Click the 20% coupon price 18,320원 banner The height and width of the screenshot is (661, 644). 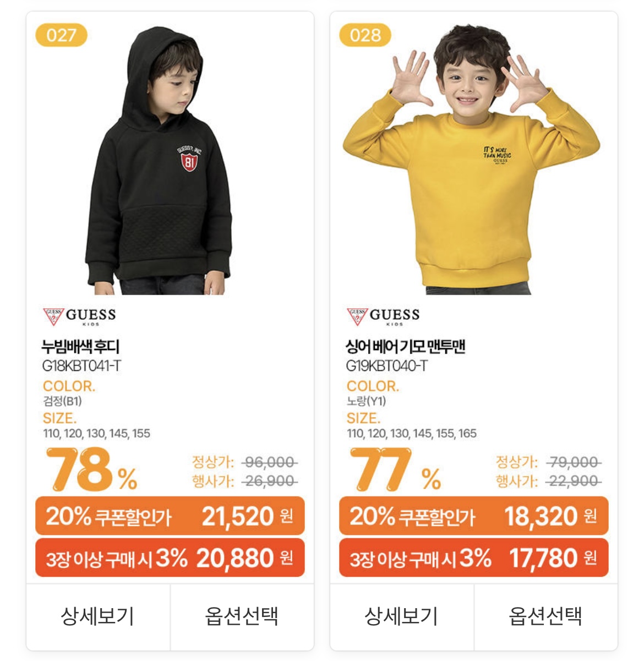click(x=474, y=516)
